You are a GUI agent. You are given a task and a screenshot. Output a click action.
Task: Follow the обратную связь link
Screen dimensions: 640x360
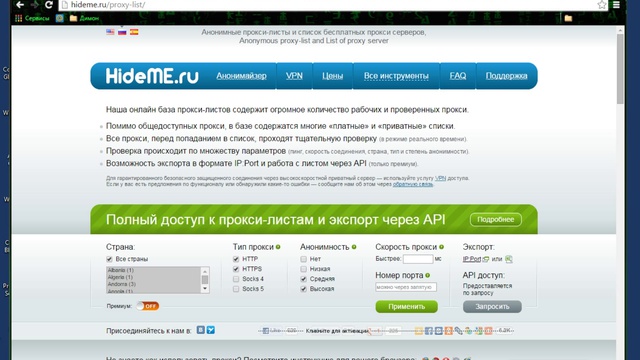coord(413,184)
